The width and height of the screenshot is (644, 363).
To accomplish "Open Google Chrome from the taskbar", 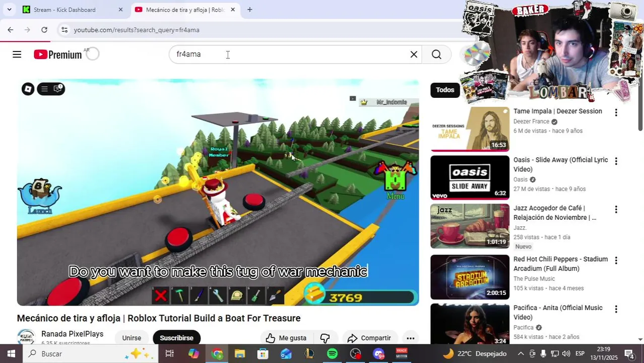I will tap(217, 354).
